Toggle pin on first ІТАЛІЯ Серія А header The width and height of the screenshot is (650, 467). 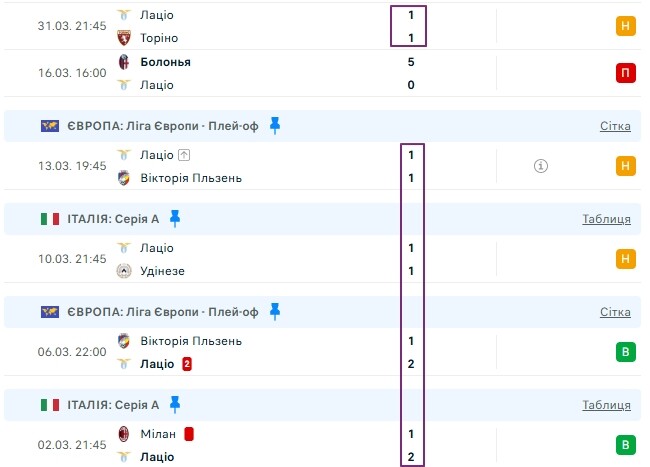pyautogui.click(x=175, y=218)
